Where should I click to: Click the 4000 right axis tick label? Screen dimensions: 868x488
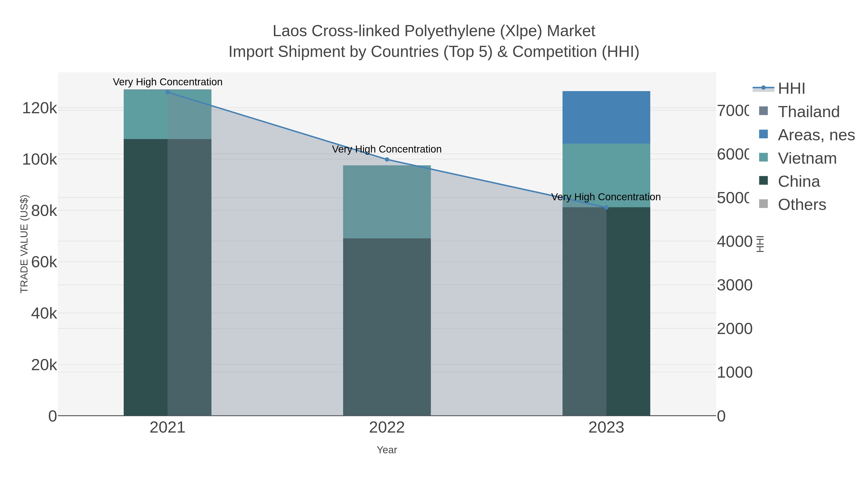[735, 241]
